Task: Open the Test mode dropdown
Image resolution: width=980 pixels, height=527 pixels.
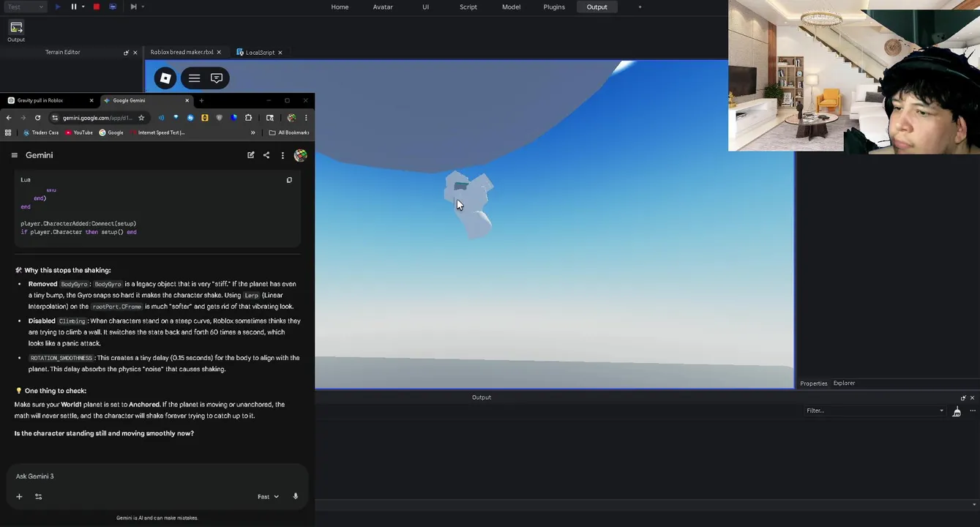Action: tap(26, 7)
